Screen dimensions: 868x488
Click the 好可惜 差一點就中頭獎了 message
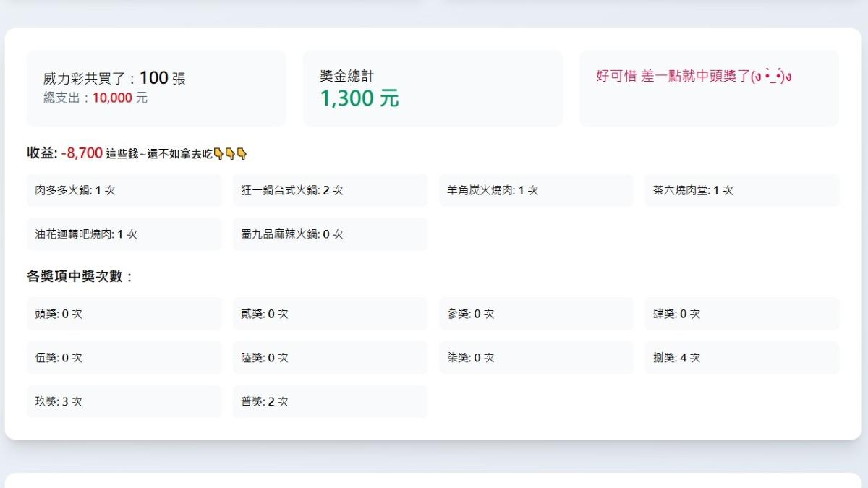click(x=694, y=76)
